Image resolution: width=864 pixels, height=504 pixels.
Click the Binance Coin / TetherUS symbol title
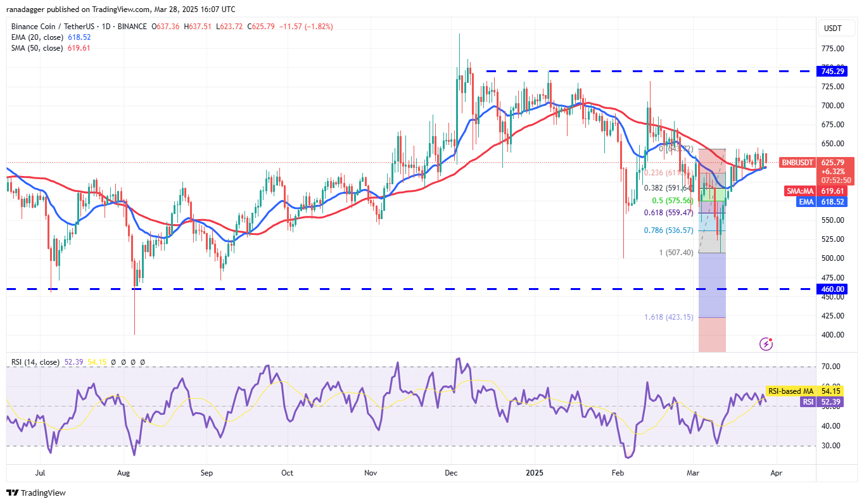[x=76, y=27]
